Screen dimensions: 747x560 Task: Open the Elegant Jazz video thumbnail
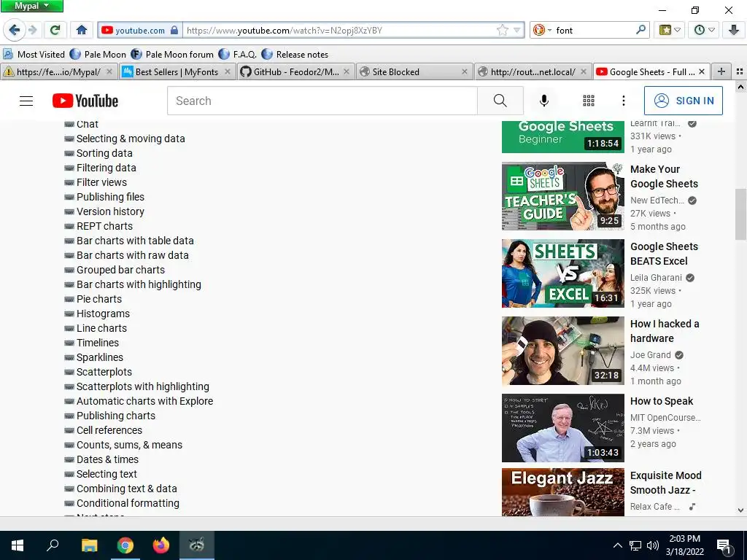click(562, 492)
